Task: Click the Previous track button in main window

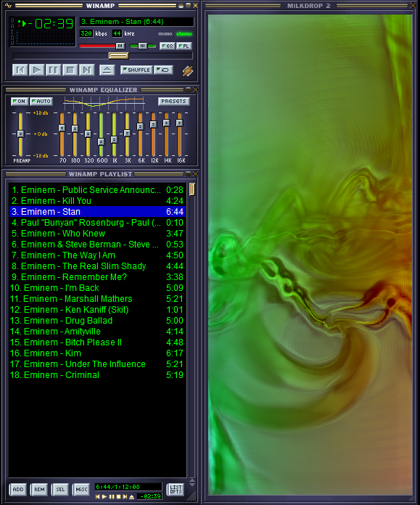Action: 20,70
